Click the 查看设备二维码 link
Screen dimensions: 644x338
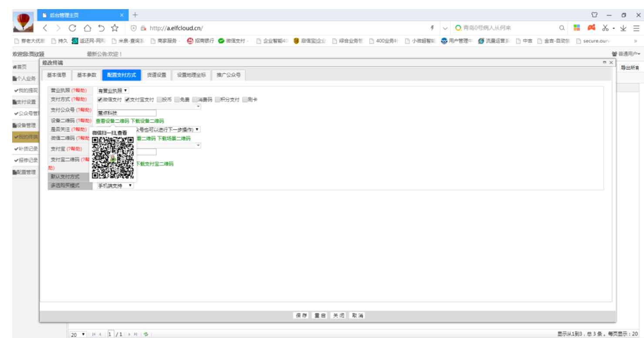pyautogui.click(x=112, y=121)
